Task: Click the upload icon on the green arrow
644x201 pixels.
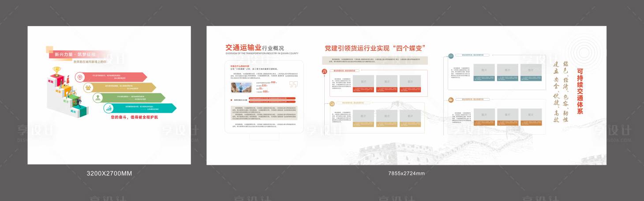Action: [x=98, y=98]
